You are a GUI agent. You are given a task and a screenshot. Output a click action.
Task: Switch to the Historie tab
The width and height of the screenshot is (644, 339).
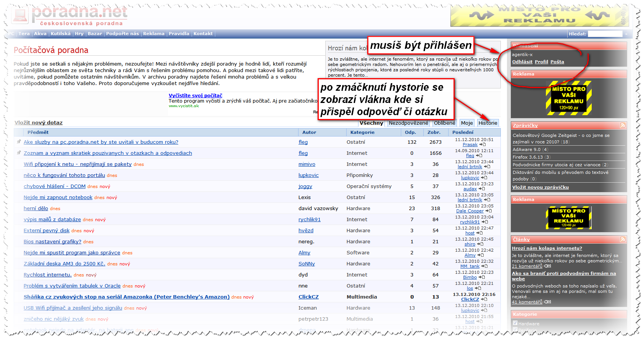click(x=487, y=123)
